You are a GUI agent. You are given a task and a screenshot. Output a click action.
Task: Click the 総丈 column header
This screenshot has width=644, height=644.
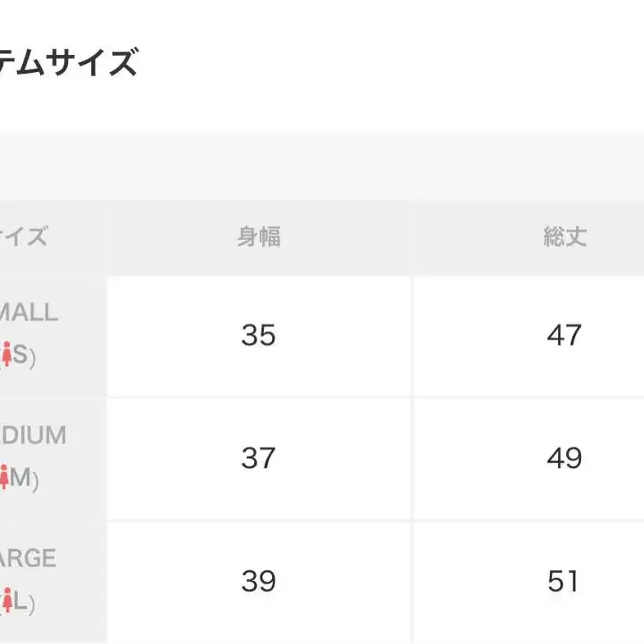click(x=565, y=237)
